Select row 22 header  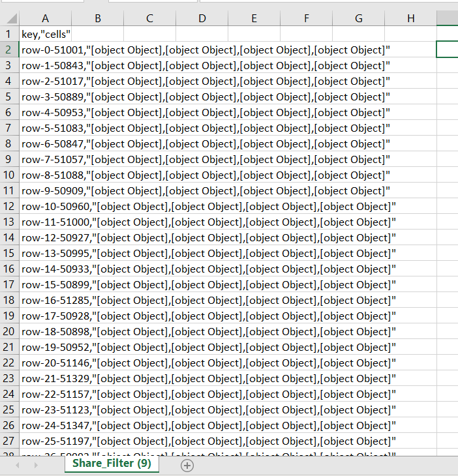point(9,363)
